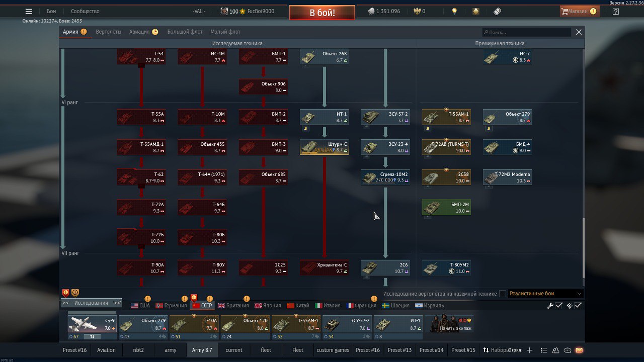644x362 pixels.
Task: Switch to the Большой флот tab
Action: click(185, 32)
